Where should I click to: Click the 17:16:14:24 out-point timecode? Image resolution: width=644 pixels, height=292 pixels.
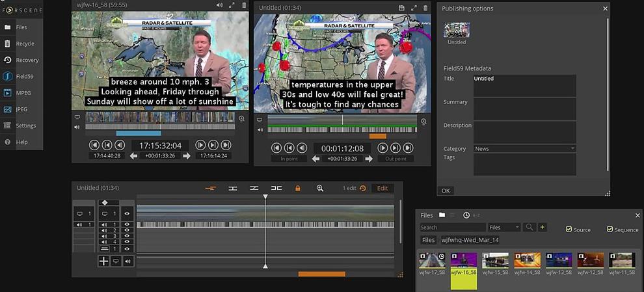213,155
